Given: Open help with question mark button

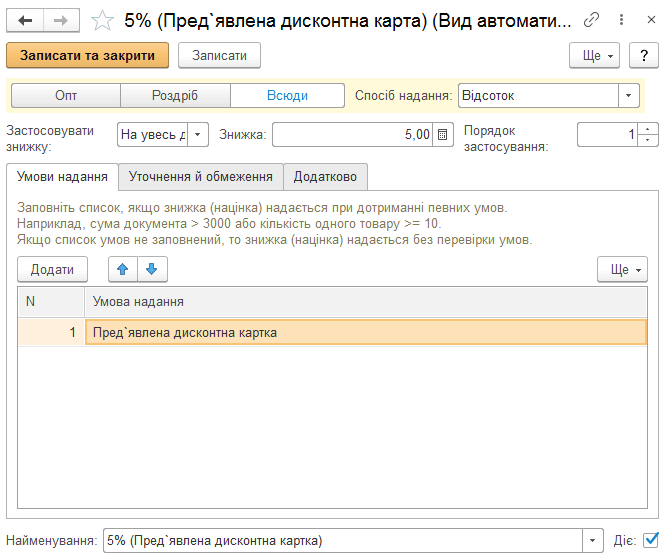Looking at the screenshot, I should (644, 55).
